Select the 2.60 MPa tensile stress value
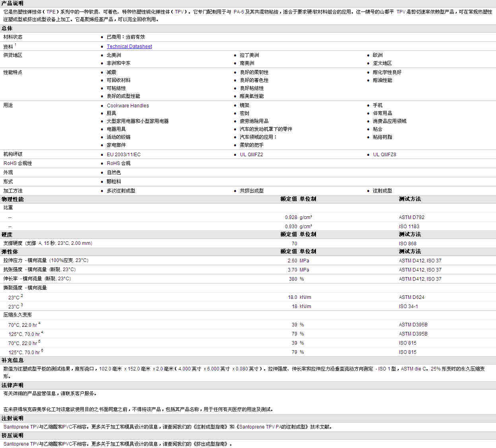 298,261
